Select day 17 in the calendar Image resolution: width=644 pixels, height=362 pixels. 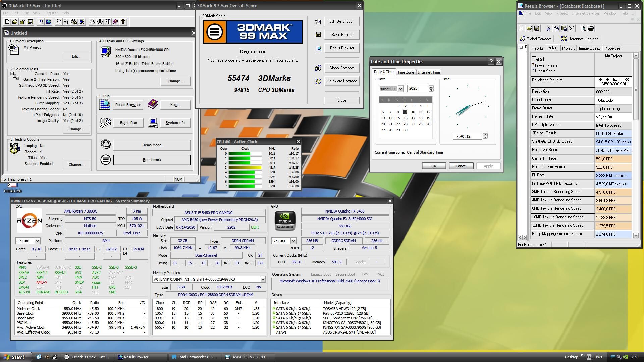coord(413,118)
